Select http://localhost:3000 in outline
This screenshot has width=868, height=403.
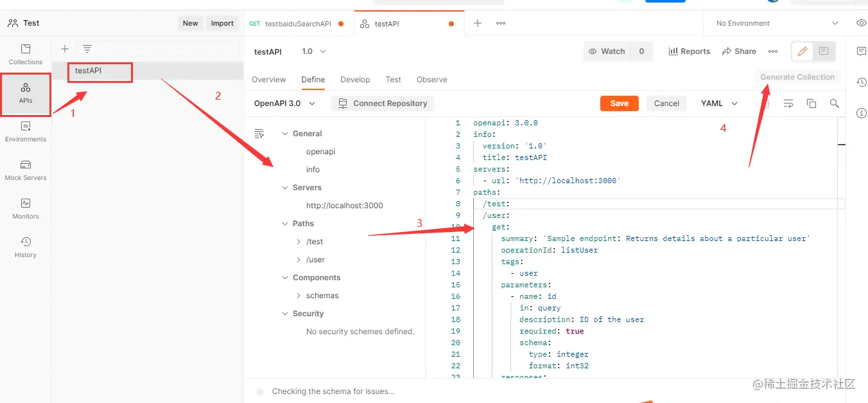[345, 206]
